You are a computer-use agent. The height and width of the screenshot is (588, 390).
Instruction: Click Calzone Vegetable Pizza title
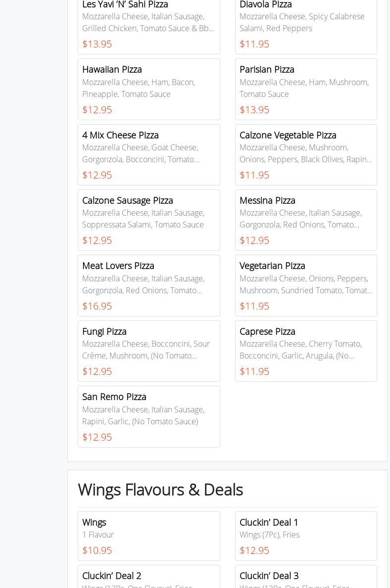coord(288,135)
